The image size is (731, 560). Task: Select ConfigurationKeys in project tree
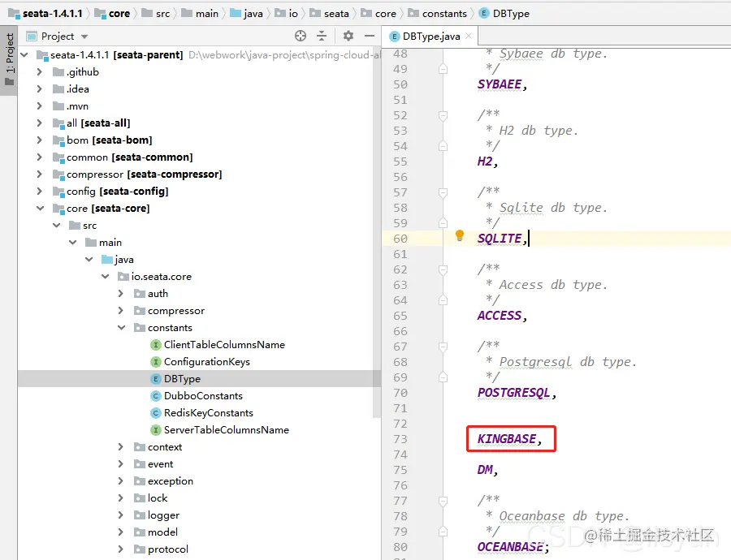click(x=206, y=362)
